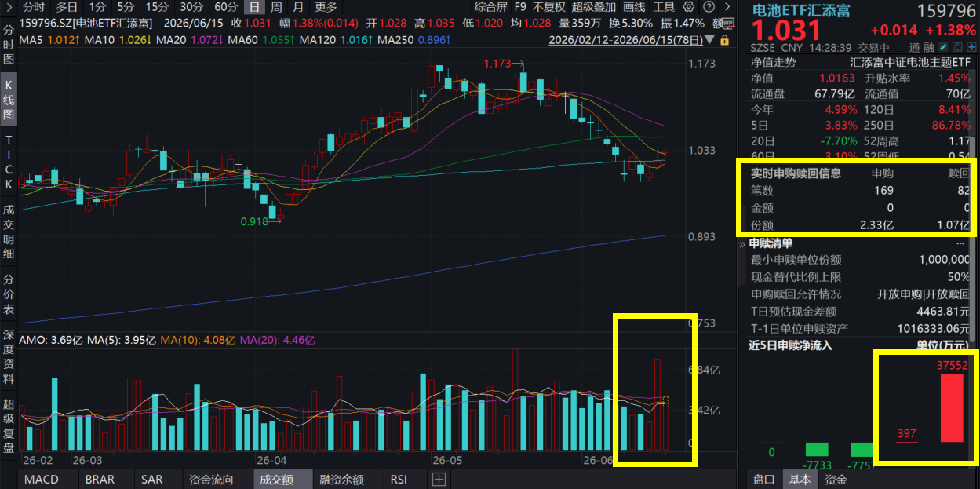
Task: Open the 资金 panel tab
Action: [836, 479]
